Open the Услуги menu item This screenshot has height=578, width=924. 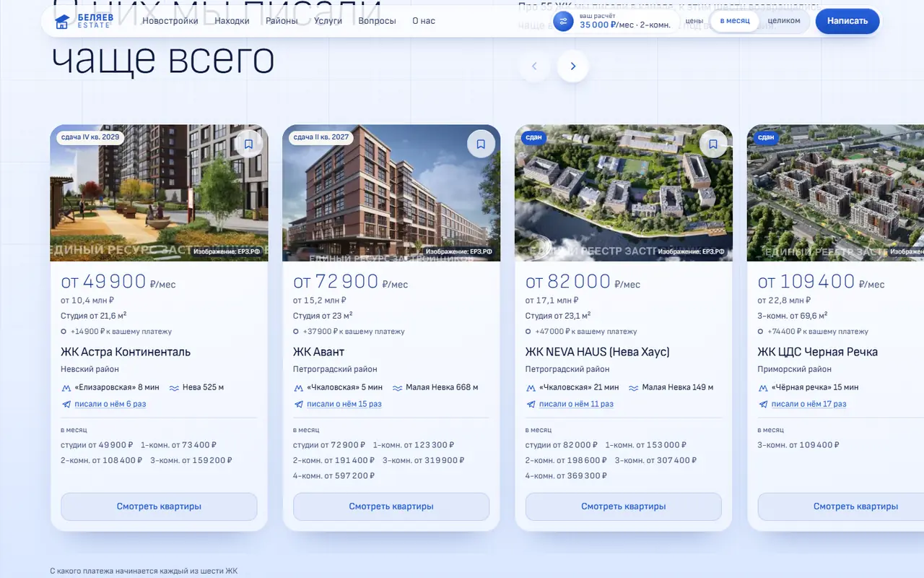click(328, 21)
